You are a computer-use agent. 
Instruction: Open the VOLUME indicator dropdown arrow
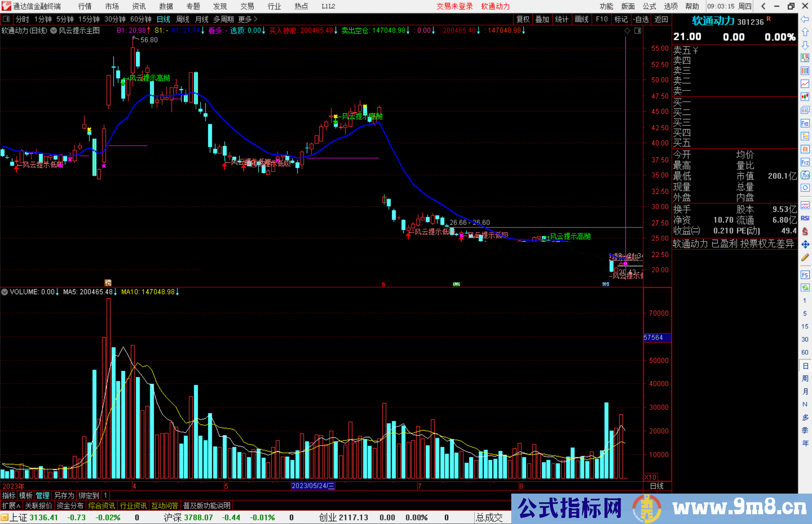pos(5,292)
